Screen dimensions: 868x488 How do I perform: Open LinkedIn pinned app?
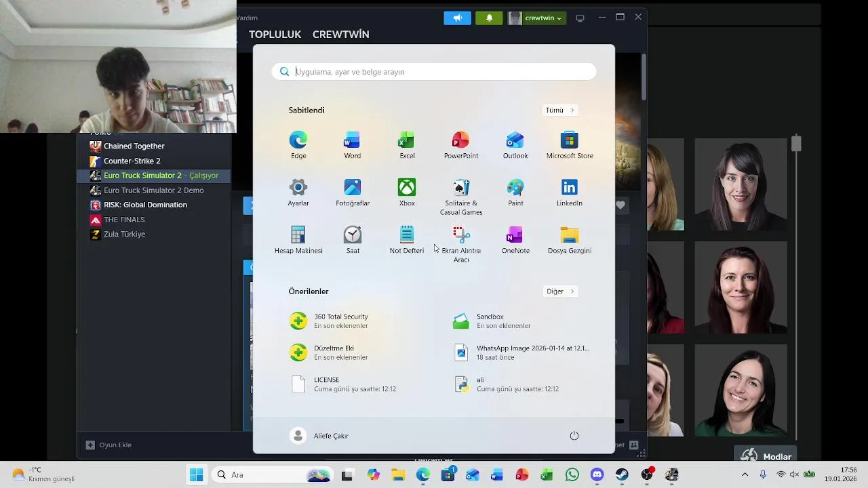pyautogui.click(x=570, y=193)
